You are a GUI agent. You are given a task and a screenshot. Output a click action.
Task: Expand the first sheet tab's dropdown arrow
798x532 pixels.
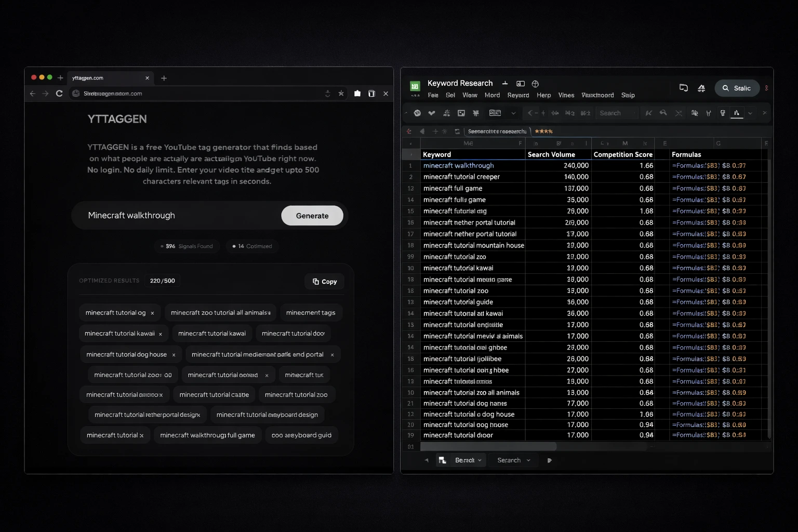pos(480,460)
